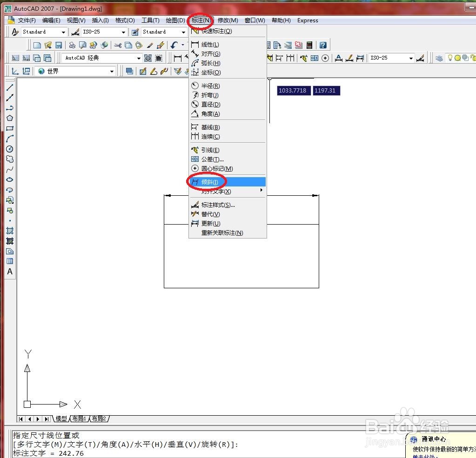Click the Tolerance toolbar icon
476x458 pixels.
pos(315,58)
